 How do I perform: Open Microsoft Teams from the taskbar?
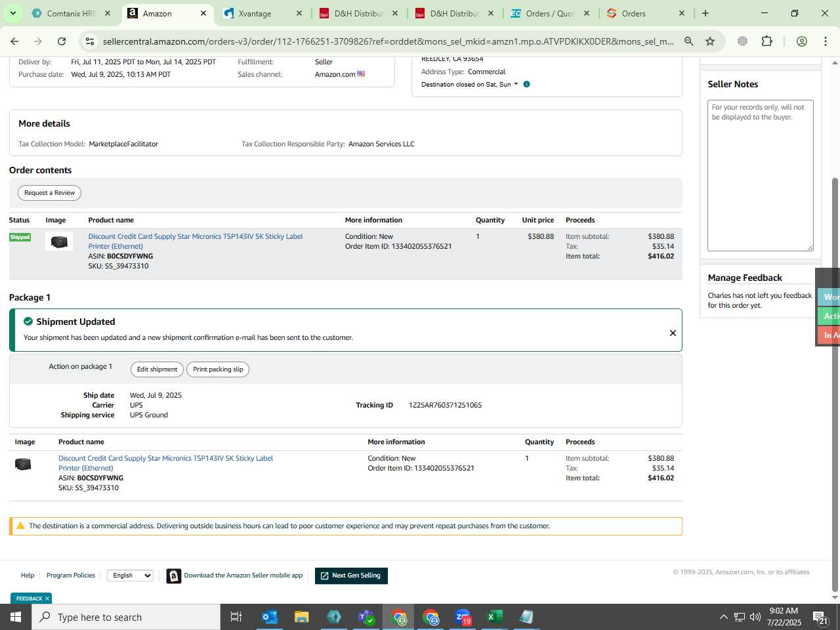pyautogui.click(x=366, y=617)
